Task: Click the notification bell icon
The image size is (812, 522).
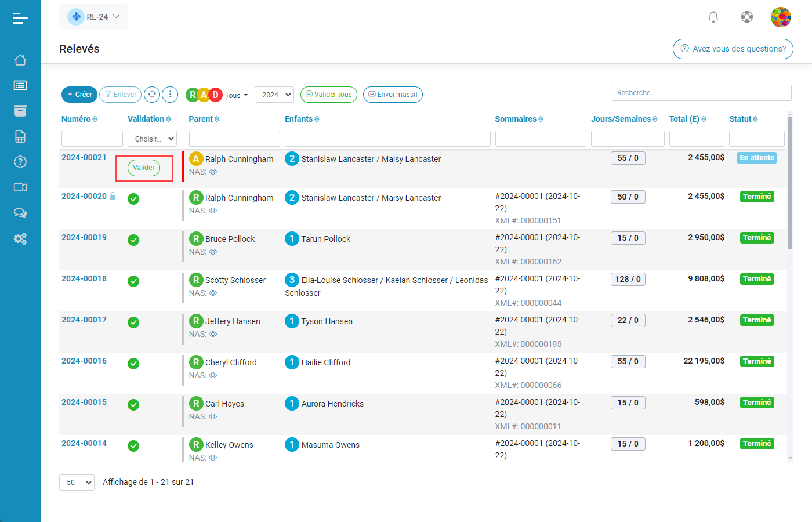Action: click(713, 17)
